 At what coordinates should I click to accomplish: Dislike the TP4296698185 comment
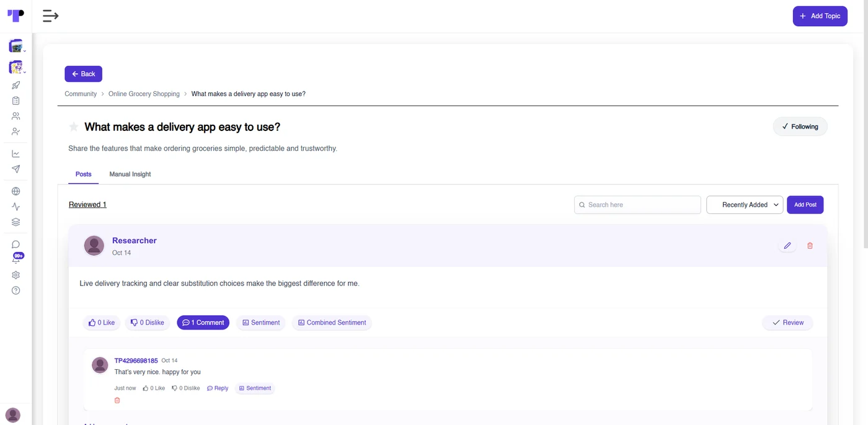185,388
